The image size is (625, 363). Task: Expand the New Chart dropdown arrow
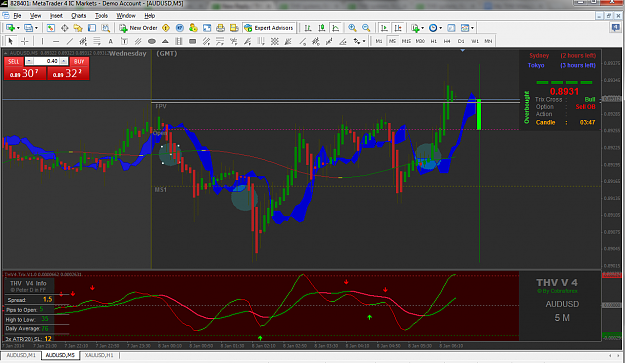(18, 28)
